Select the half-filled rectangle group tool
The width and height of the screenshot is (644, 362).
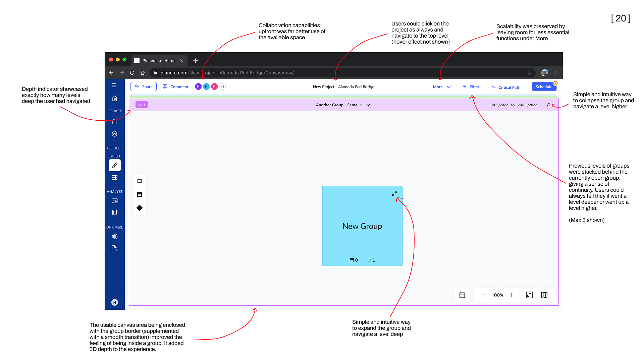(140, 194)
